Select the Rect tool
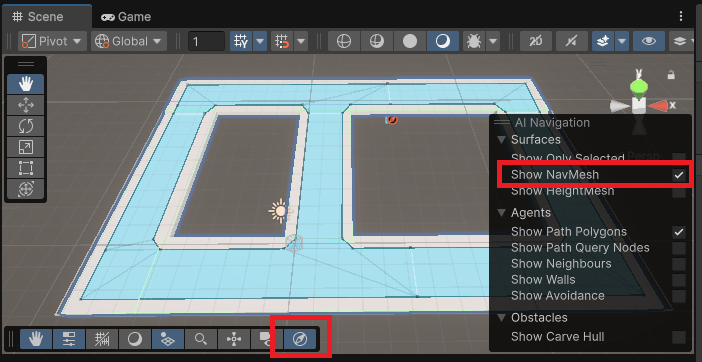 pos(26,168)
